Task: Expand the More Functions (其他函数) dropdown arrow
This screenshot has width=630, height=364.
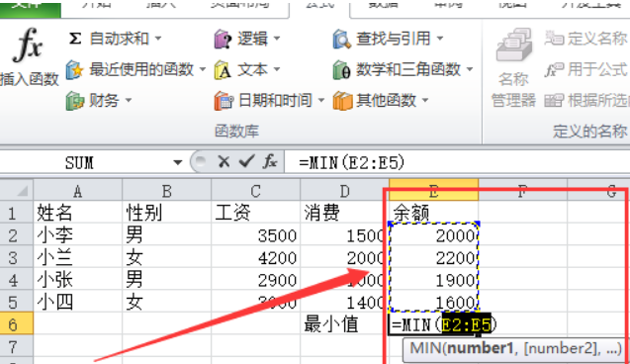Action: [425, 100]
